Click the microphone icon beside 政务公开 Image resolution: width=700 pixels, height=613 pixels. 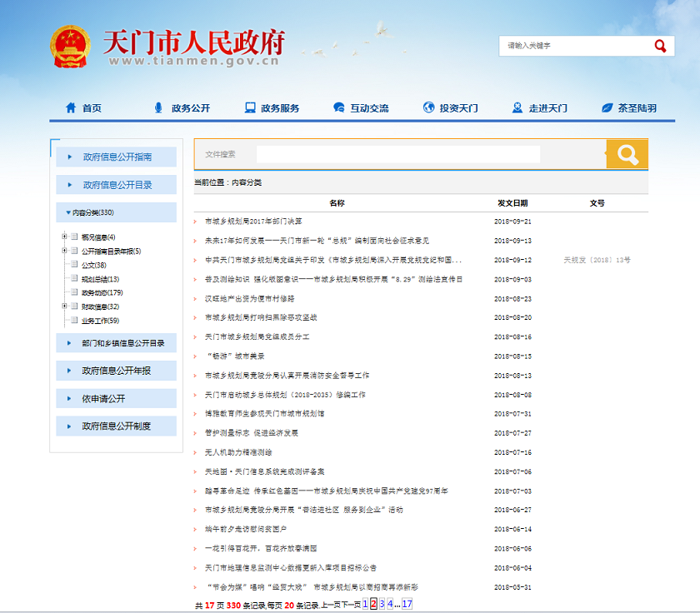coord(158,108)
